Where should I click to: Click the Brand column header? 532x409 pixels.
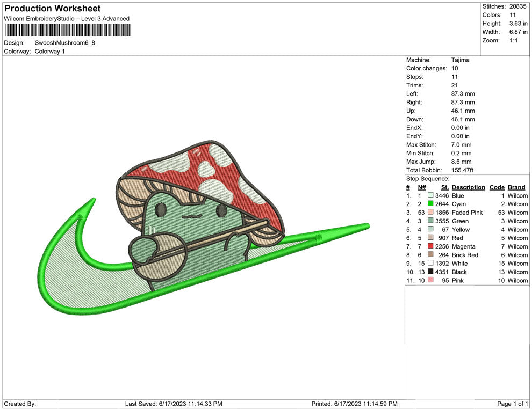[x=516, y=187]
